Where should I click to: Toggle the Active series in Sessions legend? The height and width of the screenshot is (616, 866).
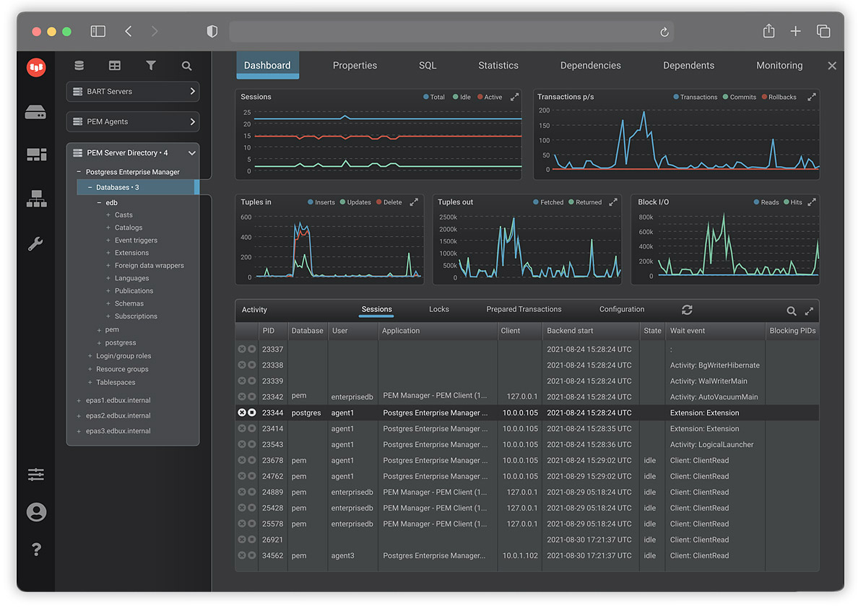(x=490, y=97)
